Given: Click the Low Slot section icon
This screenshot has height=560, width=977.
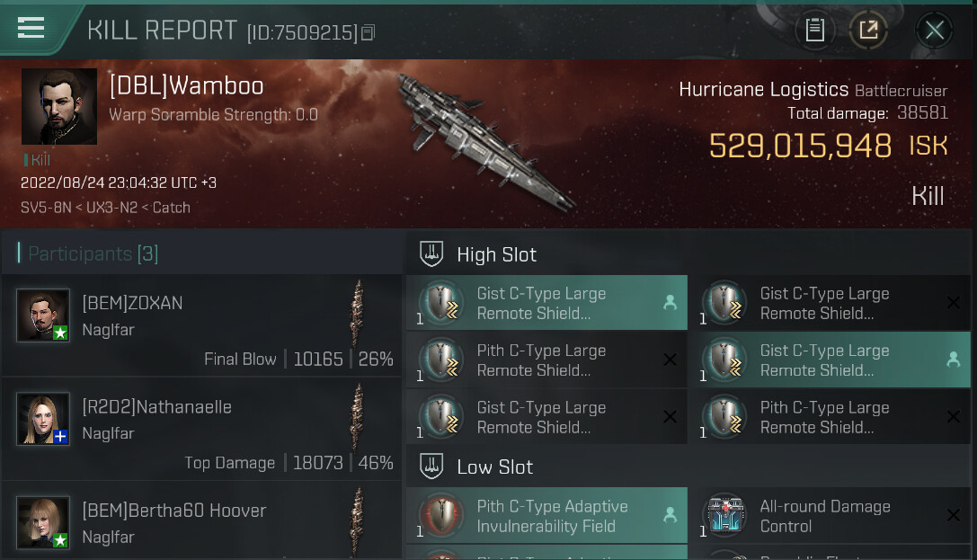Looking at the screenshot, I should click(x=431, y=466).
